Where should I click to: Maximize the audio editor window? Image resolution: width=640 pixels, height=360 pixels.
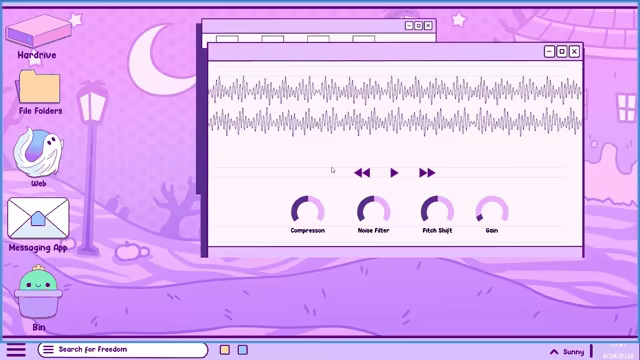pos(562,51)
